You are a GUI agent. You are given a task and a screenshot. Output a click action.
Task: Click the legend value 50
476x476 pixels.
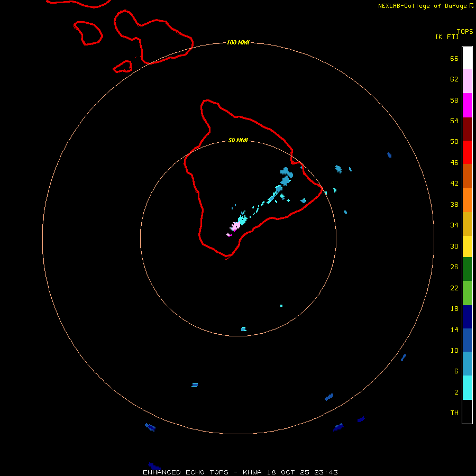click(x=454, y=141)
